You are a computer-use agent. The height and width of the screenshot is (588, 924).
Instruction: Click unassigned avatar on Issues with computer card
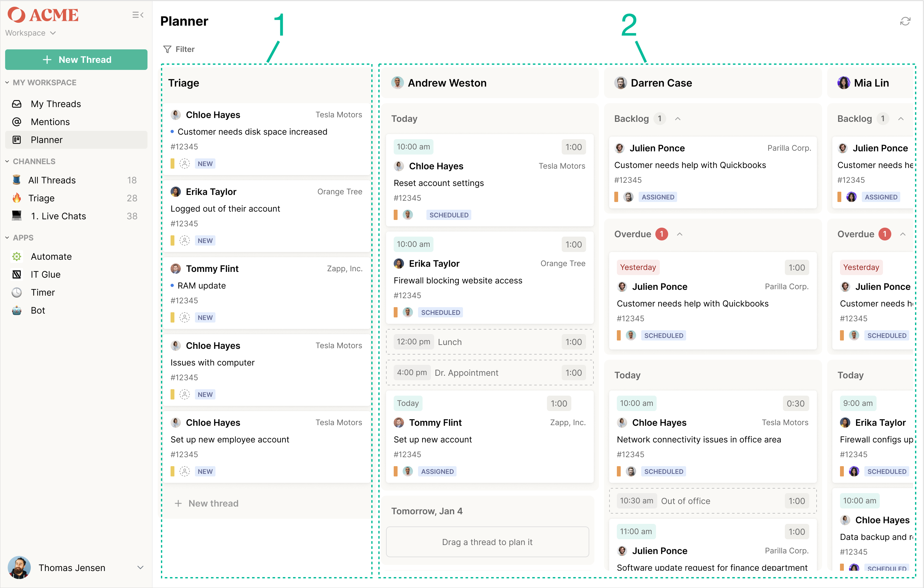coord(185,395)
